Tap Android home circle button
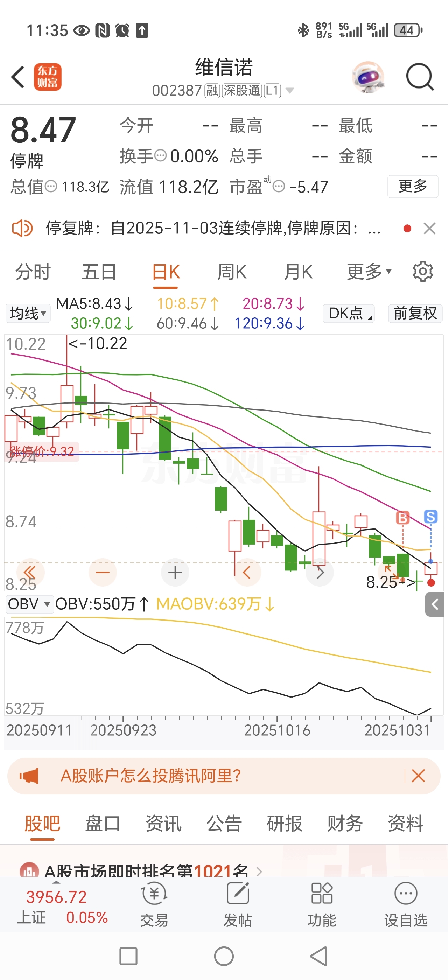Image resolution: width=448 pixels, height=980 pixels. coord(224,956)
